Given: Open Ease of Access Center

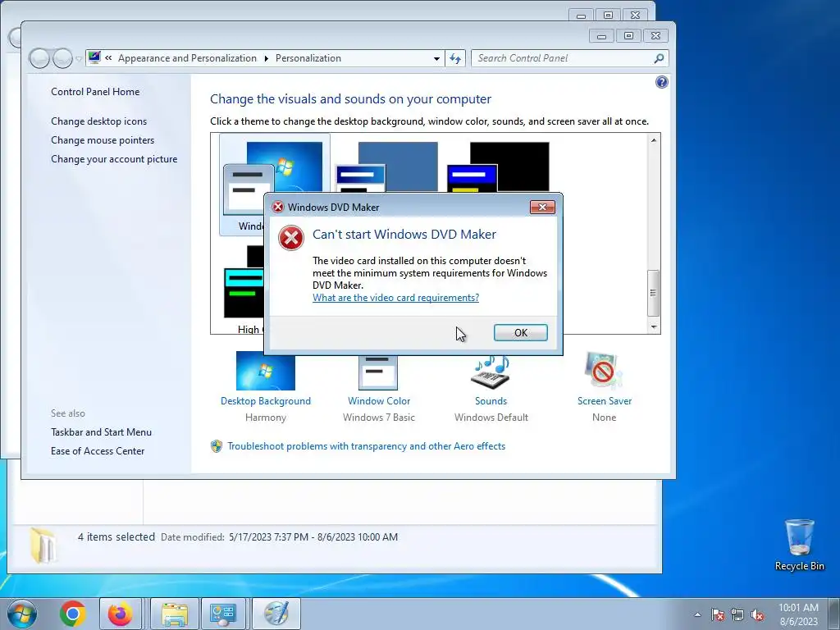Looking at the screenshot, I should point(98,451).
